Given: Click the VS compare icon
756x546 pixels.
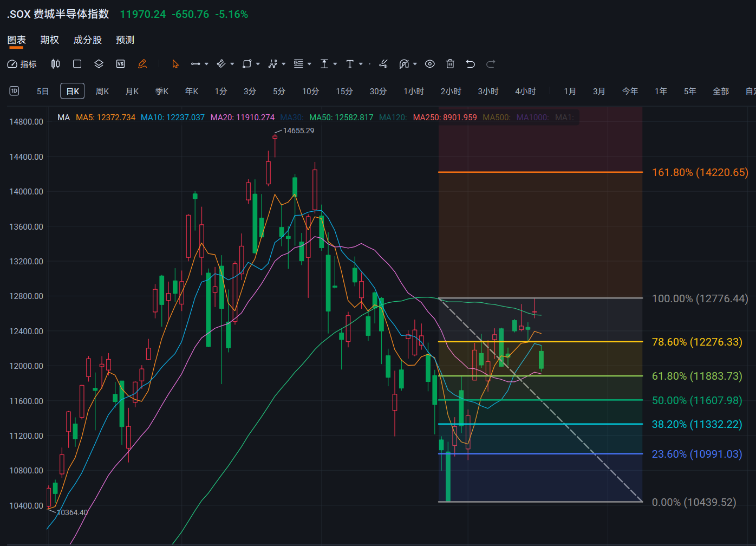Looking at the screenshot, I should point(120,64).
